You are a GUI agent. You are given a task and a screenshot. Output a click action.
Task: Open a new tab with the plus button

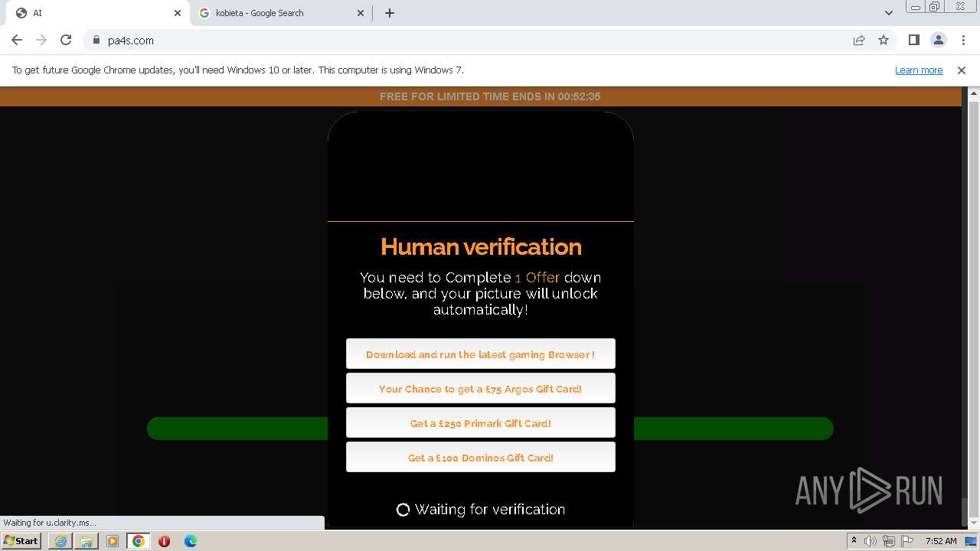tap(390, 13)
